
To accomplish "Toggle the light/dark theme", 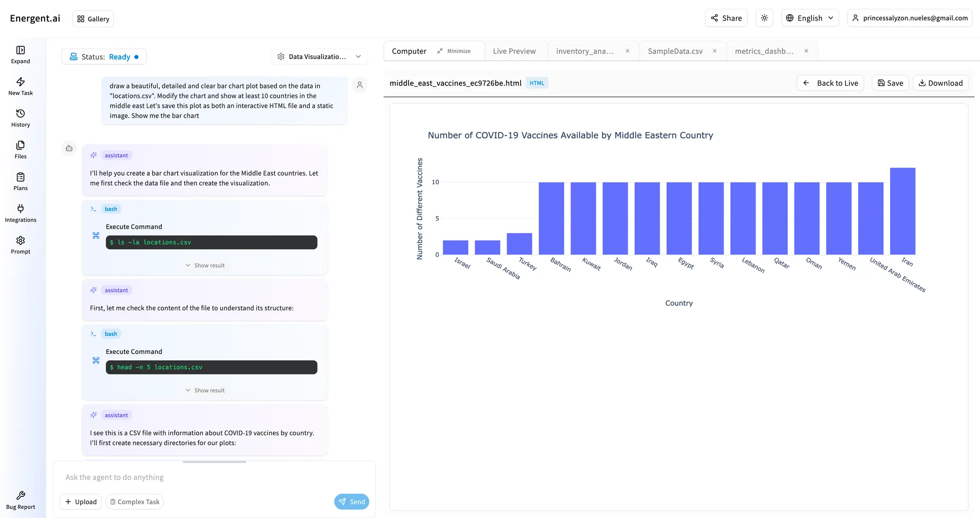I will point(764,18).
